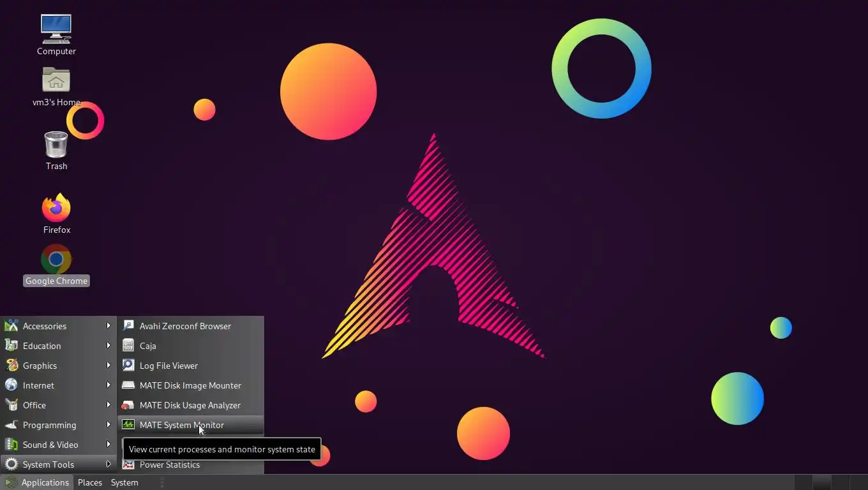Click the Caja file cabinet icon
Viewport: 868px width, 490px height.
tap(128, 346)
